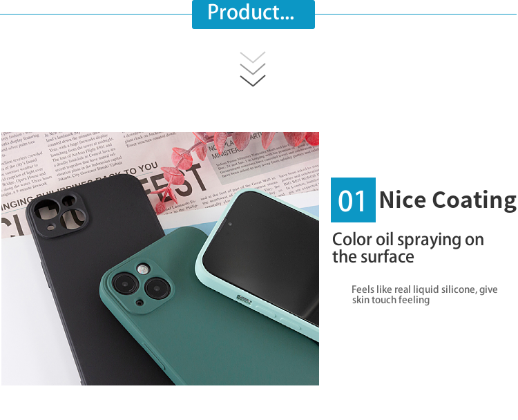Click the light top chevron arrow
518x420 pixels.
[x=253, y=57]
